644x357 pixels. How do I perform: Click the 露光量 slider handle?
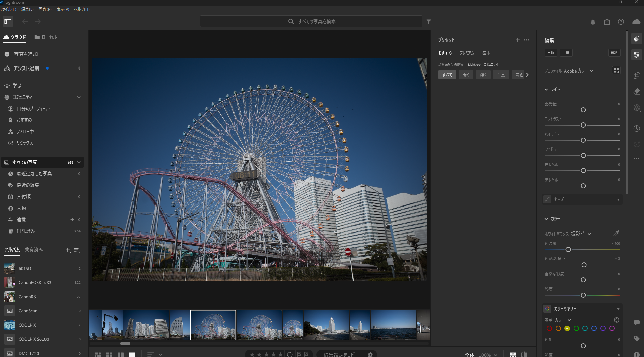pos(583,110)
